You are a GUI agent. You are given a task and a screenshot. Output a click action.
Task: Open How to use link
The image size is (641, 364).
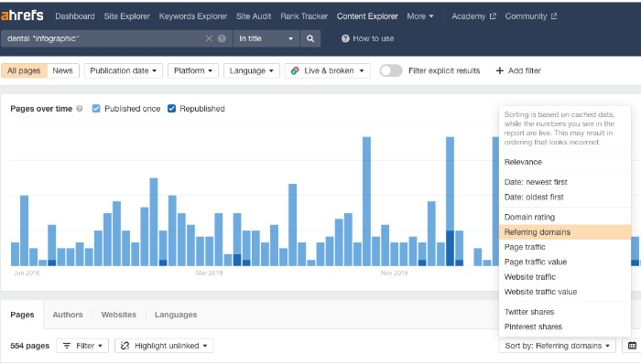tap(367, 38)
